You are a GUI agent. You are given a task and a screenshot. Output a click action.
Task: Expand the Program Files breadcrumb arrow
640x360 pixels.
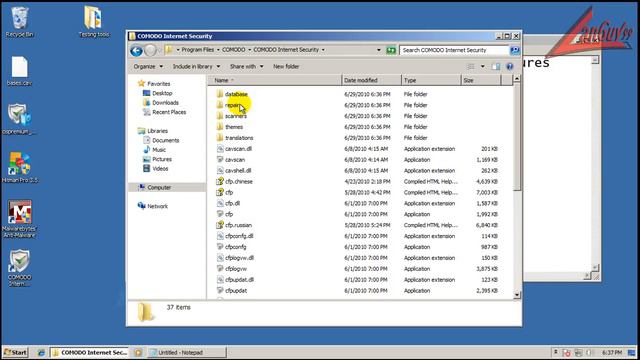(x=218, y=50)
